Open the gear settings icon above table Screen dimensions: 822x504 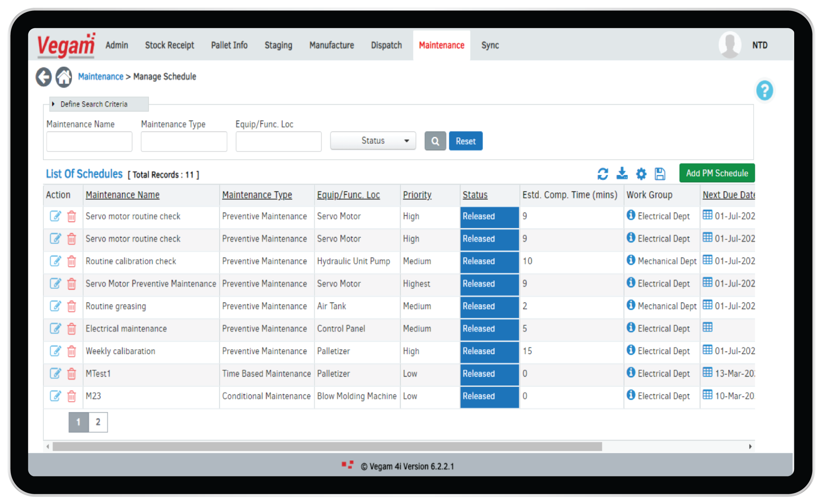click(x=641, y=174)
